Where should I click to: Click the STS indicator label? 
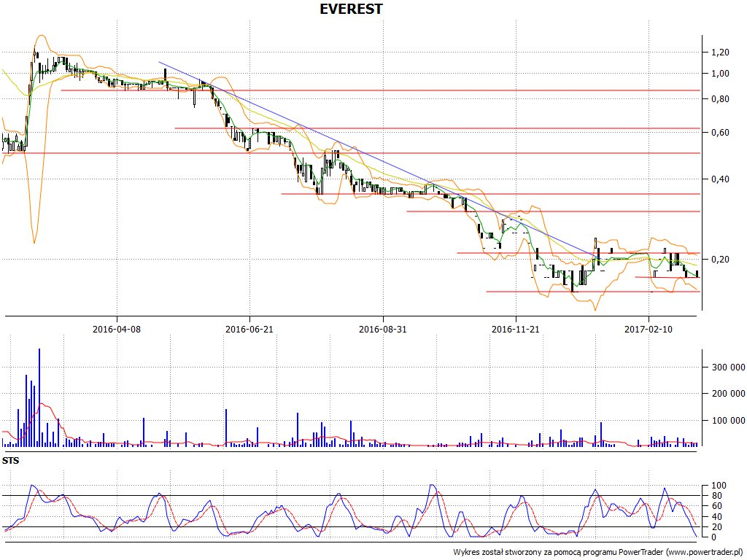tap(10, 461)
